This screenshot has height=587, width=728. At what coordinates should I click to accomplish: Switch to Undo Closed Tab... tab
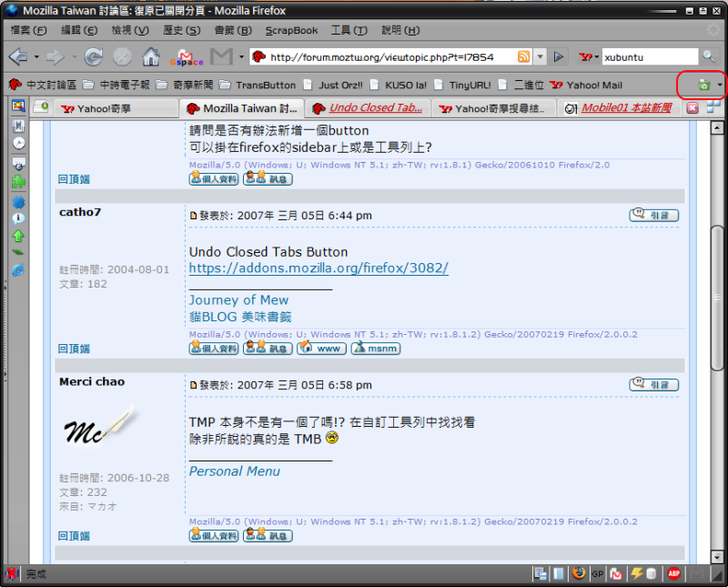tap(368, 108)
